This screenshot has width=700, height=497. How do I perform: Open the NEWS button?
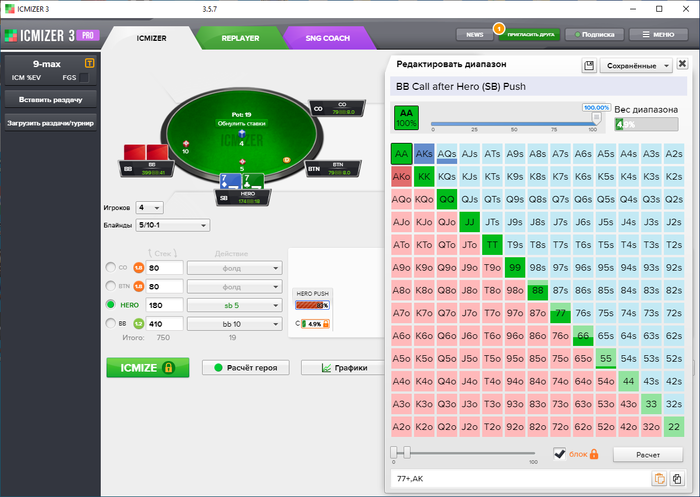[475, 34]
